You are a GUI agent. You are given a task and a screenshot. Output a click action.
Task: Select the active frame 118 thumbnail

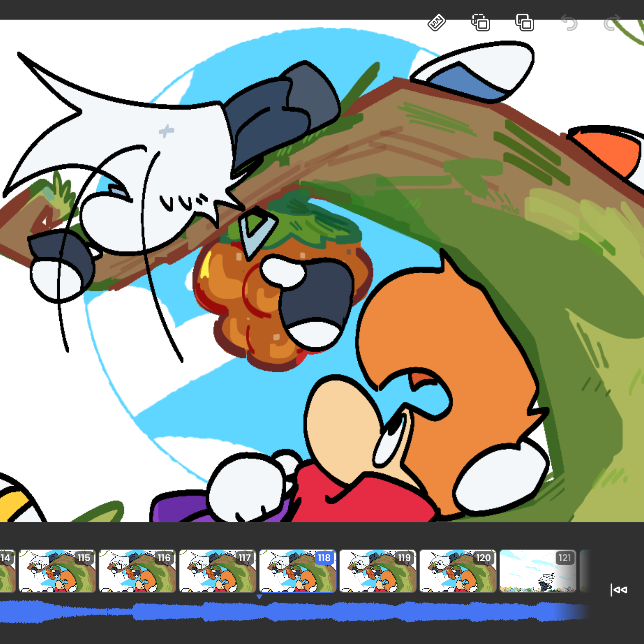tap(298, 571)
